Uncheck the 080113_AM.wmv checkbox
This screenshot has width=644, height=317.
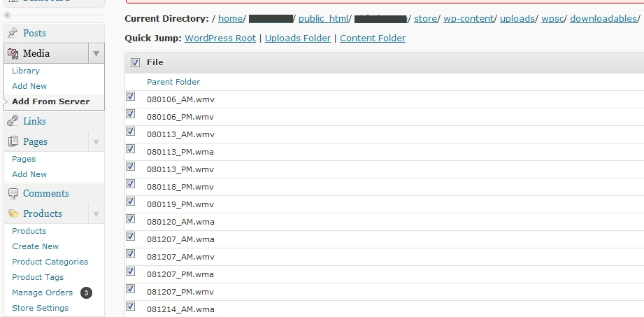(x=130, y=131)
